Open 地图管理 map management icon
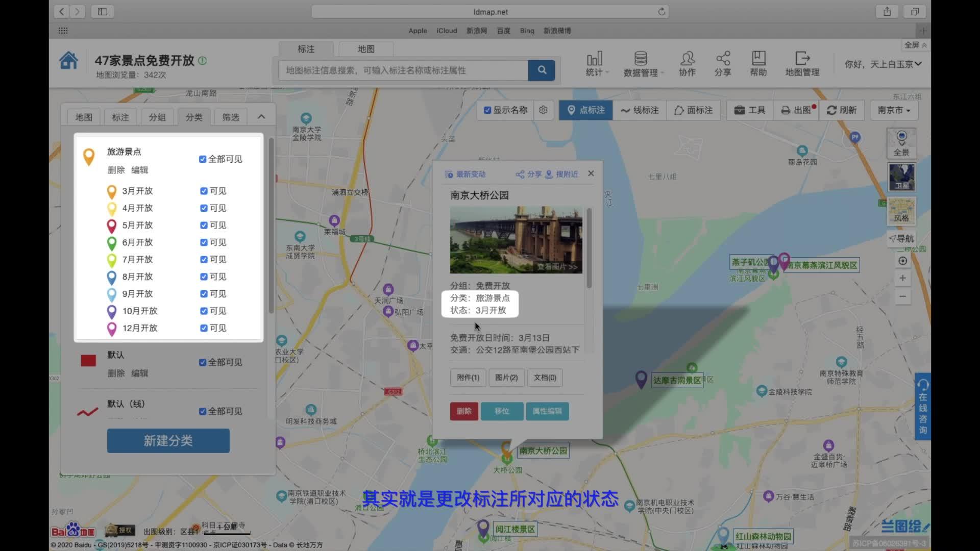Viewport: 980px width, 551px height. (802, 64)
